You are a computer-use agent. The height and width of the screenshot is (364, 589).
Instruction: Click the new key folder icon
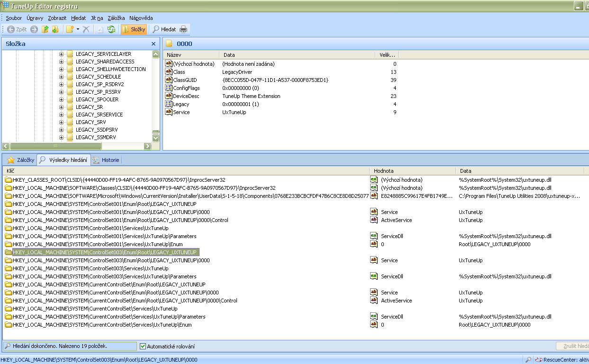pyautogui.click(x=70, y=29)
